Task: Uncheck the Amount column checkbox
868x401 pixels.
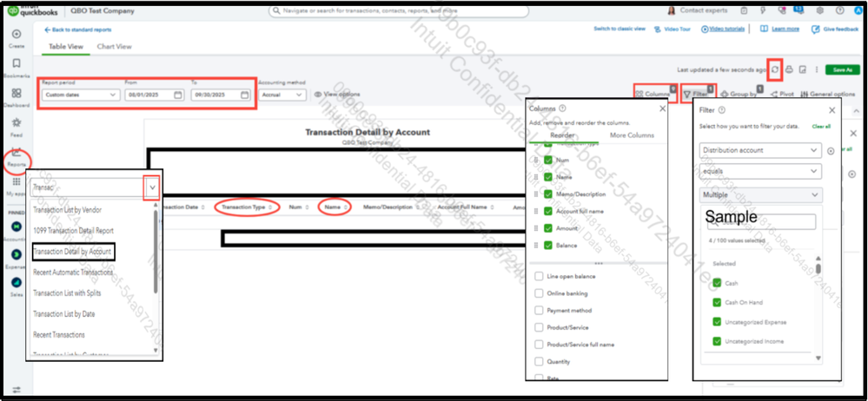Action: pyautogui.click(x=548, y=228)
